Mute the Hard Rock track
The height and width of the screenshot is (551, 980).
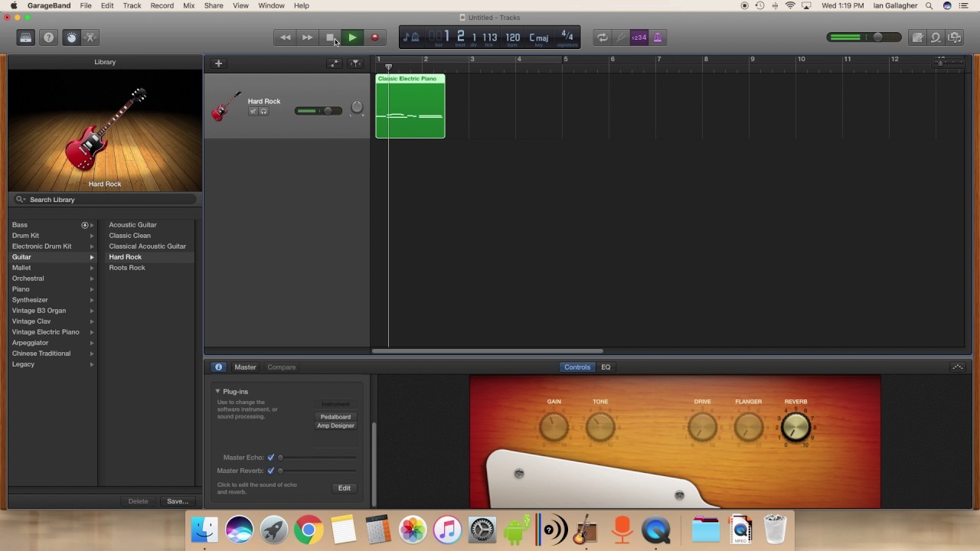(x=253, y=112)
